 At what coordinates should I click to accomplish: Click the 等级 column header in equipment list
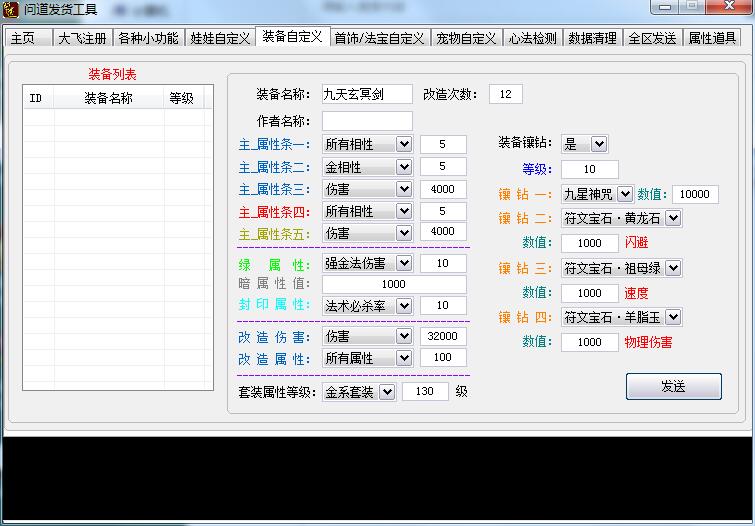[181, 98]
